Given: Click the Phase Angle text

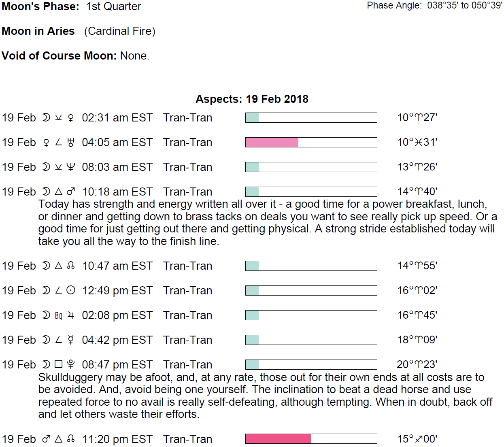Looking at the screenshot, I should coord(434,6).
